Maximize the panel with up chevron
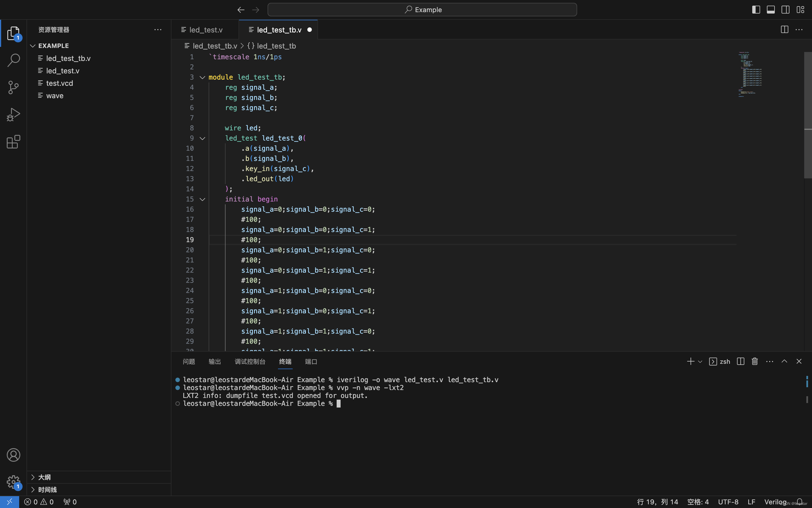The image size is (812, 508). 784,362
